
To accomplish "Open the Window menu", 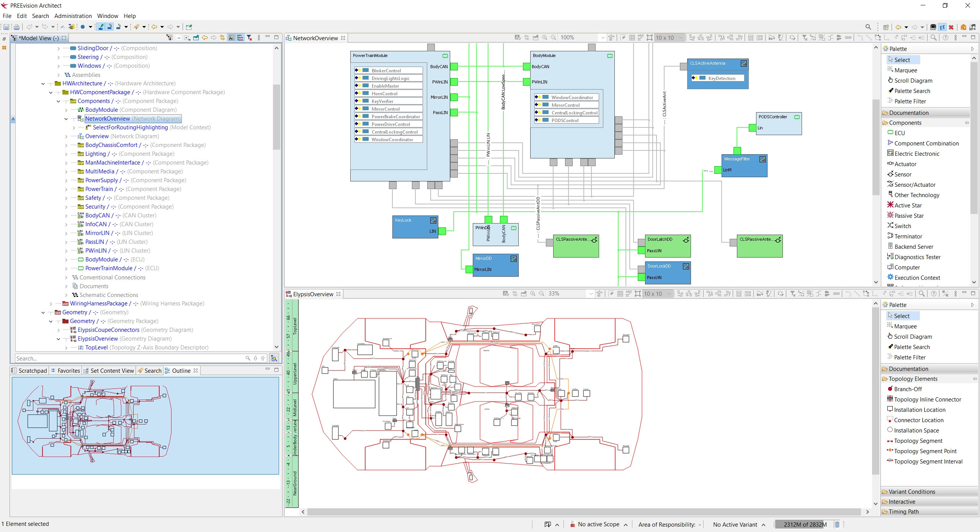I will (x=108, y=16).
